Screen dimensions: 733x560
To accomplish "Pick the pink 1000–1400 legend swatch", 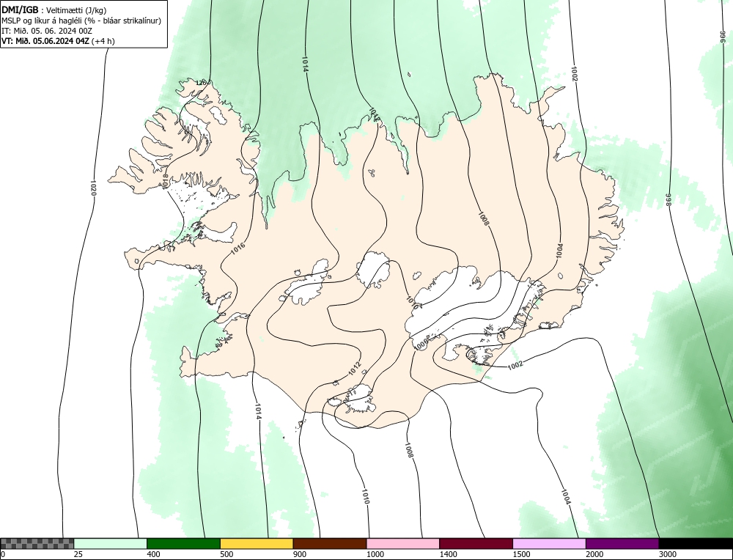I will coord(403,543).
